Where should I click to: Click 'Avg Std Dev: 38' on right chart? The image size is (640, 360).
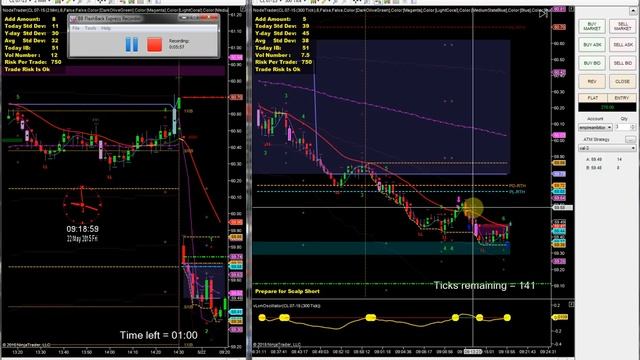pos(282,40)
